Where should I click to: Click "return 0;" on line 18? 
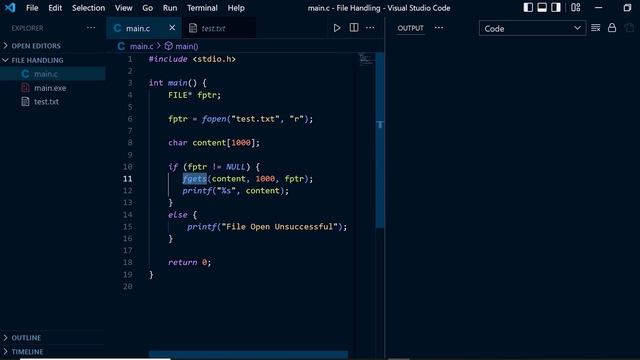(190, 262)
